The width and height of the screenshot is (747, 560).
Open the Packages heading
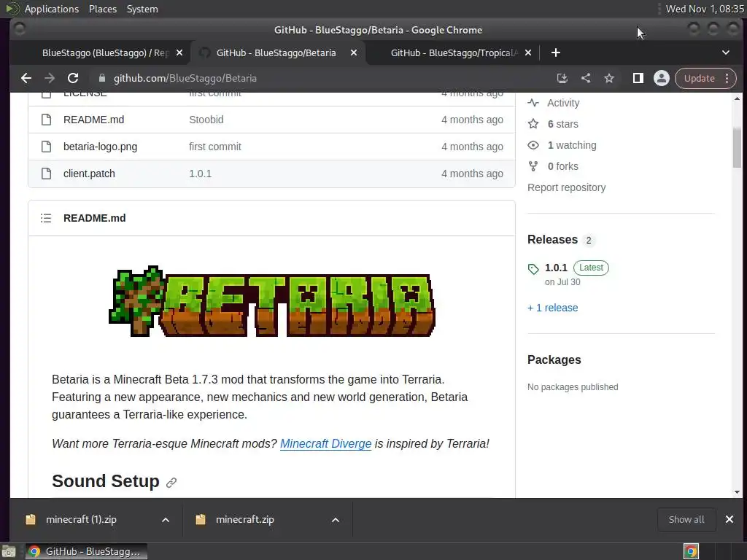pyautogui.click(x=554, y=360)
